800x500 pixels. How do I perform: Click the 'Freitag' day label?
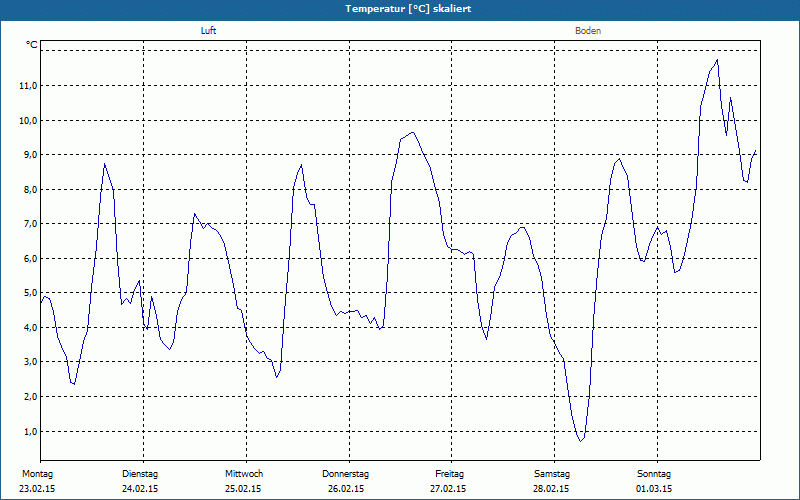[x=449, y=474]
